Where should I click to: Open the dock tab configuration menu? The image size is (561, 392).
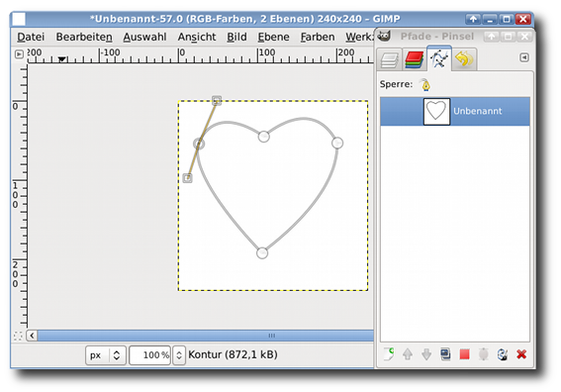[524, 57]
